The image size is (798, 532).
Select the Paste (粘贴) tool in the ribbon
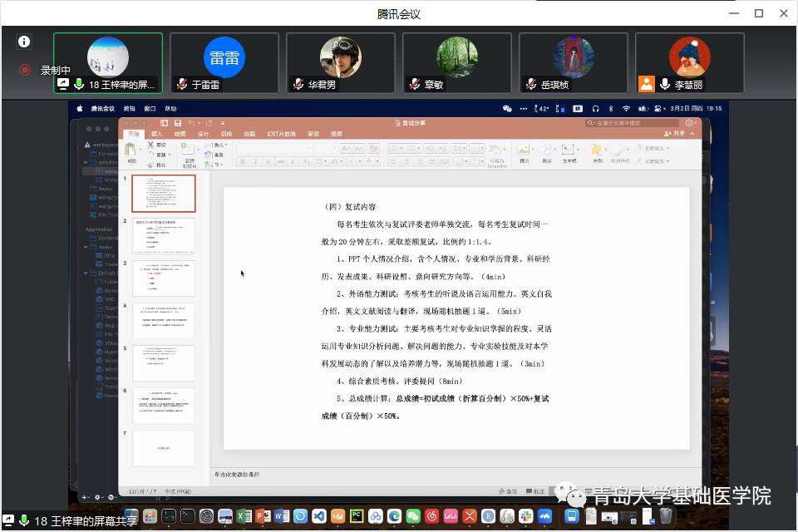131,150
